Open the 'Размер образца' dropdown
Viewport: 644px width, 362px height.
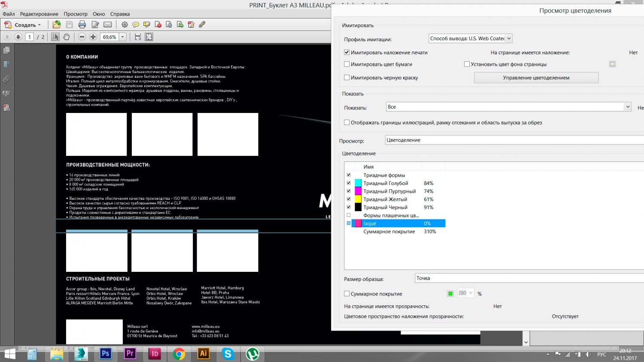(x=529, y=278)
